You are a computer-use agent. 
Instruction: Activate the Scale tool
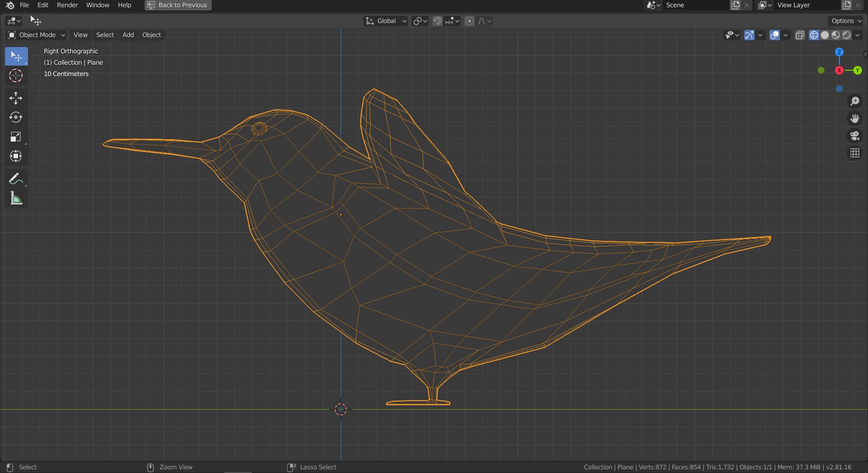(16, 137)
